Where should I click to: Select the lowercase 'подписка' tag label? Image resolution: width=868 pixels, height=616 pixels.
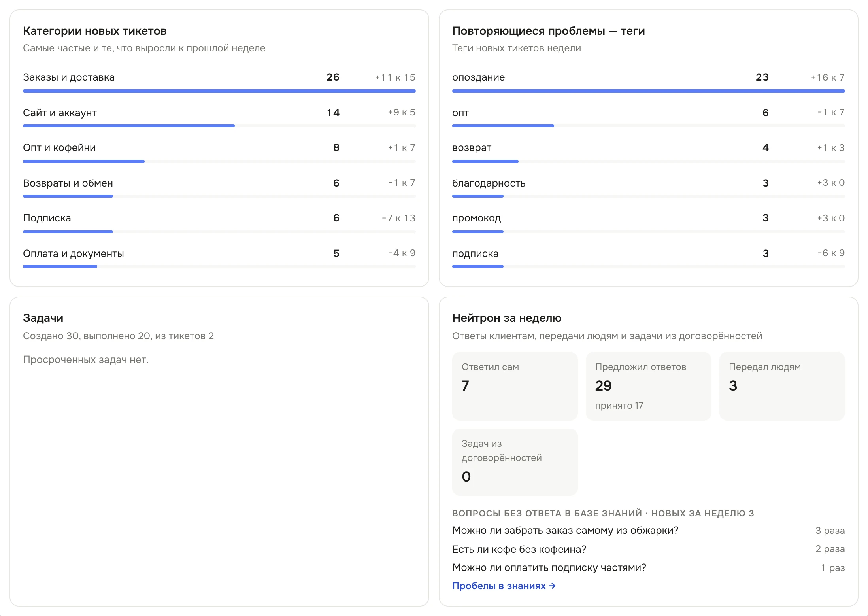[476, 253]
